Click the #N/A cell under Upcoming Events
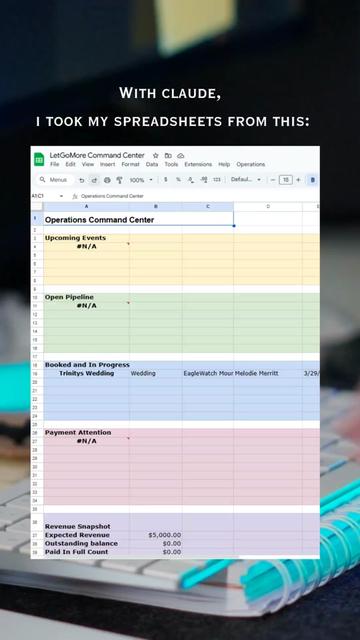The height and width of the screenshot is (640, 360). [87, 247]
